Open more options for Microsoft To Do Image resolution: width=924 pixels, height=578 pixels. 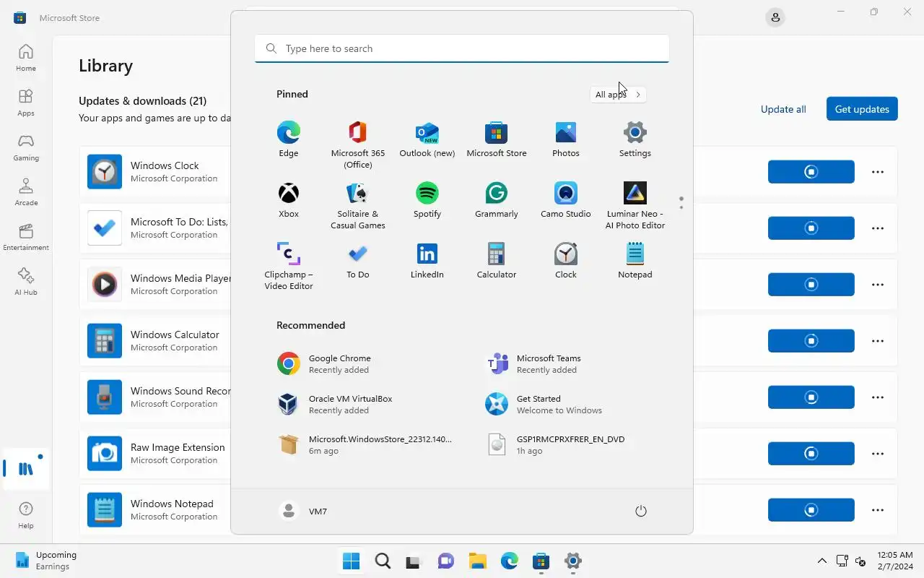coord(878,228)
